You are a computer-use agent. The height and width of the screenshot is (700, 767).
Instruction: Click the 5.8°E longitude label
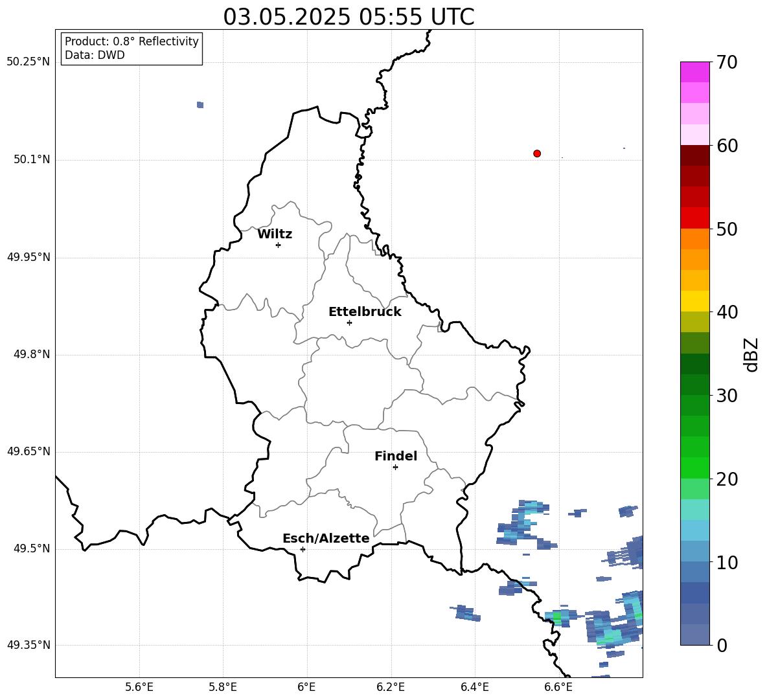223,688
